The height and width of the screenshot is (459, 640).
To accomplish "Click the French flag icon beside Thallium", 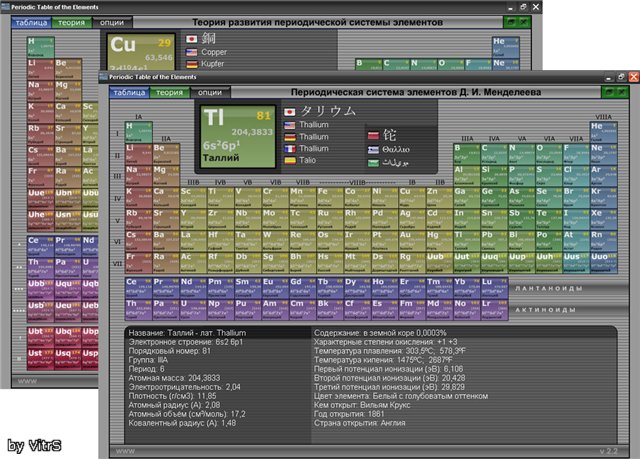I will pos(290,149).
